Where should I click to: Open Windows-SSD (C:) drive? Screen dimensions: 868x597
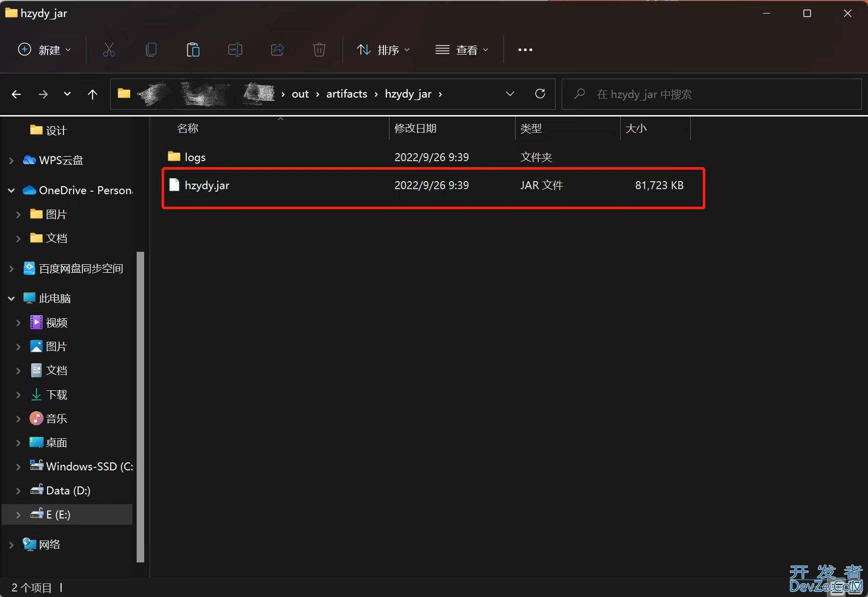pyautogui.click(x=81, y=466)
